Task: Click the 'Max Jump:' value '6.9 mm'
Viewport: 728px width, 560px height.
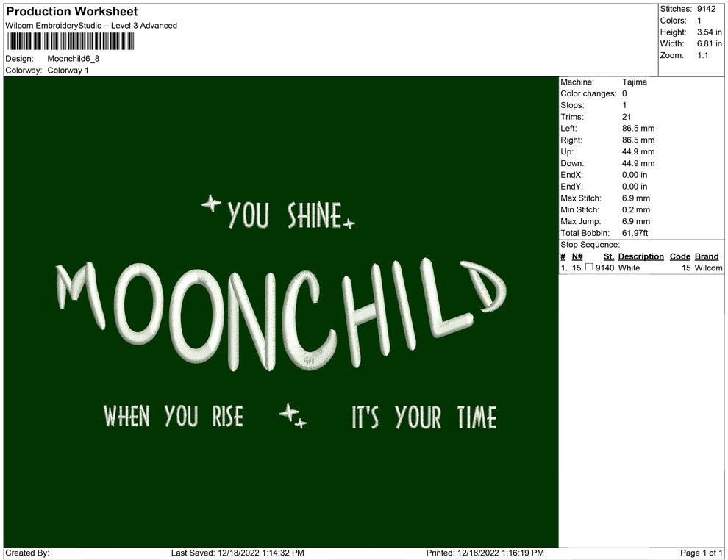Action: click(x=636, y=221)
